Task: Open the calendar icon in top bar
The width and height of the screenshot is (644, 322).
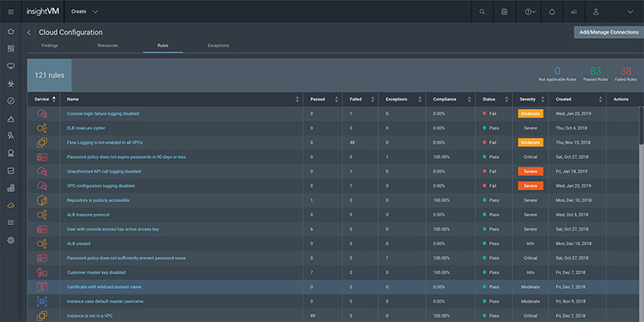Action: pos(505,12)
